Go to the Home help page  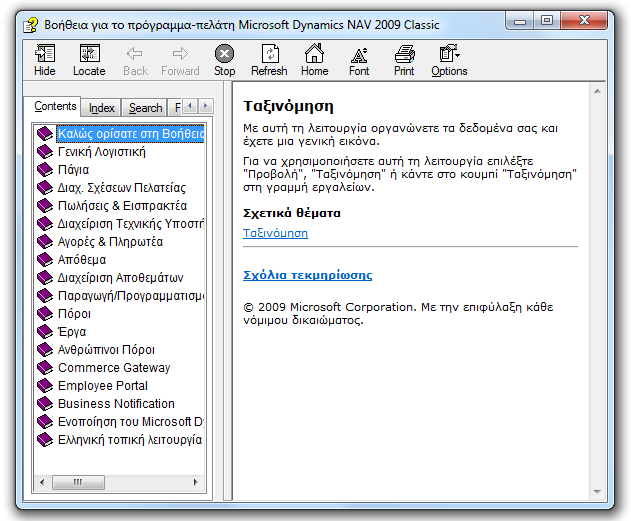click(x=314, y=53)
